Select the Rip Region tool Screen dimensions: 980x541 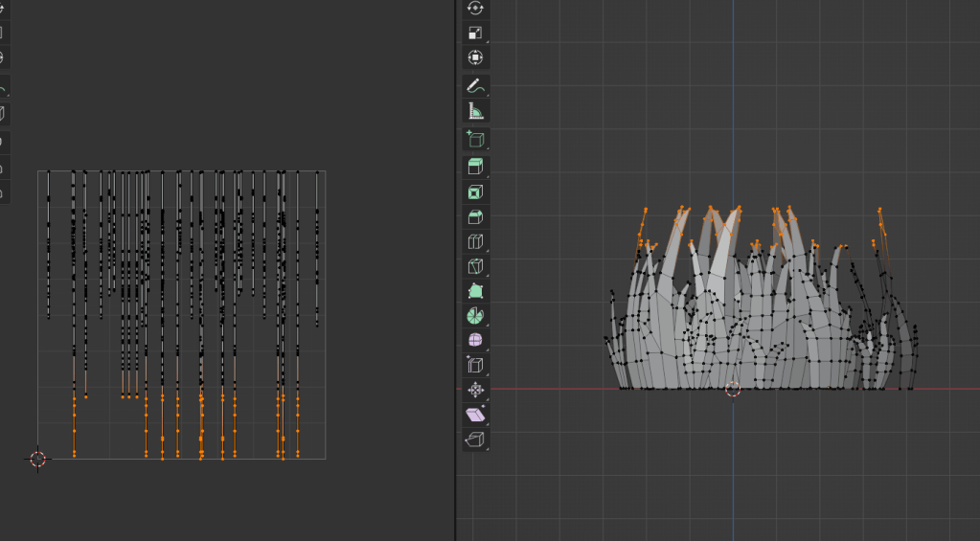(x=475, y=440)
